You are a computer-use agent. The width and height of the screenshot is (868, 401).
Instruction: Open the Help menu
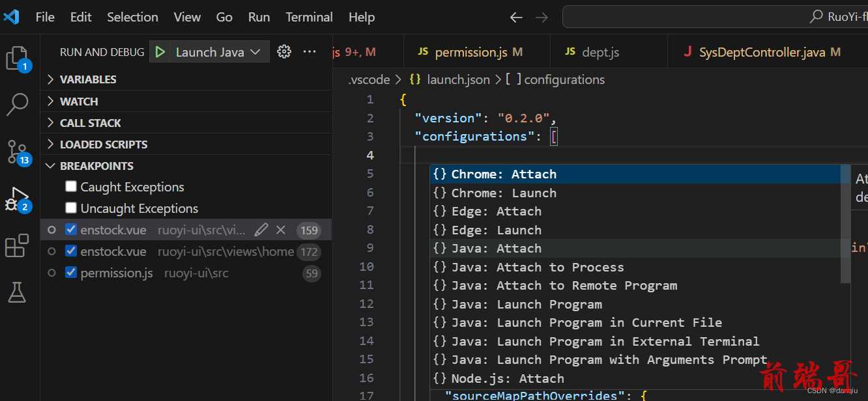pos(362,18)
